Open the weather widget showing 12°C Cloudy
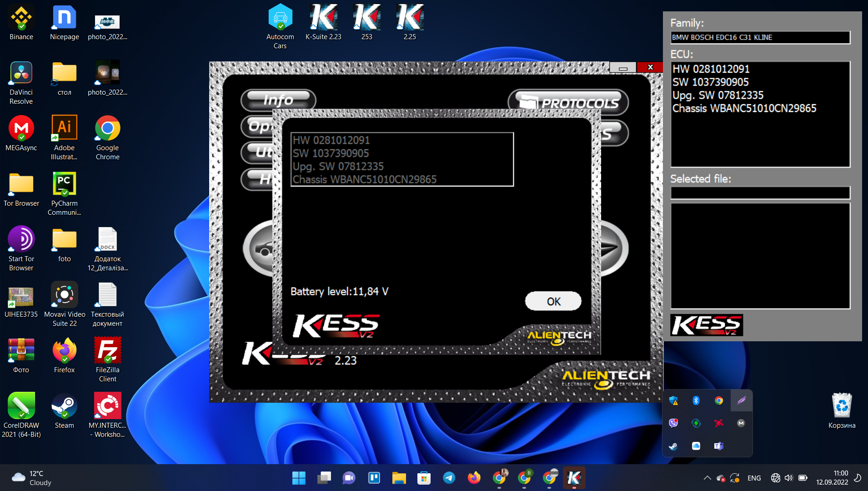The height and width of the screenshot is (491, 868). 32,478
